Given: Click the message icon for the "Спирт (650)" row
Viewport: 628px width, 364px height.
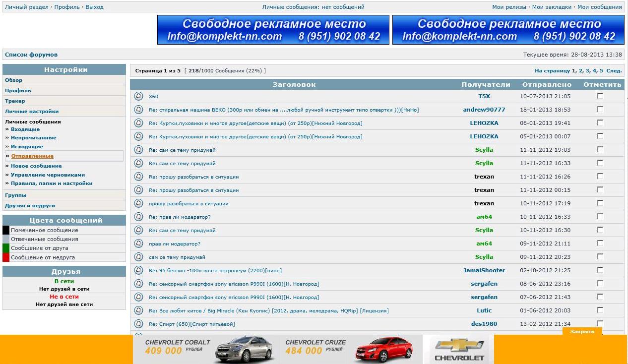Looking at the screenshot, I should click(x=139, y=324).
